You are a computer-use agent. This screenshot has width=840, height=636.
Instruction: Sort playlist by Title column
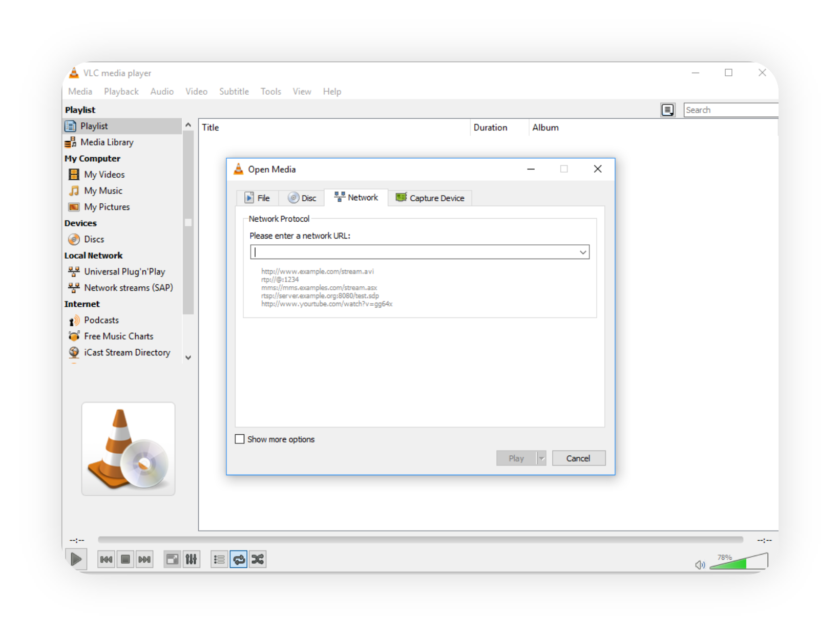point(334,128)
